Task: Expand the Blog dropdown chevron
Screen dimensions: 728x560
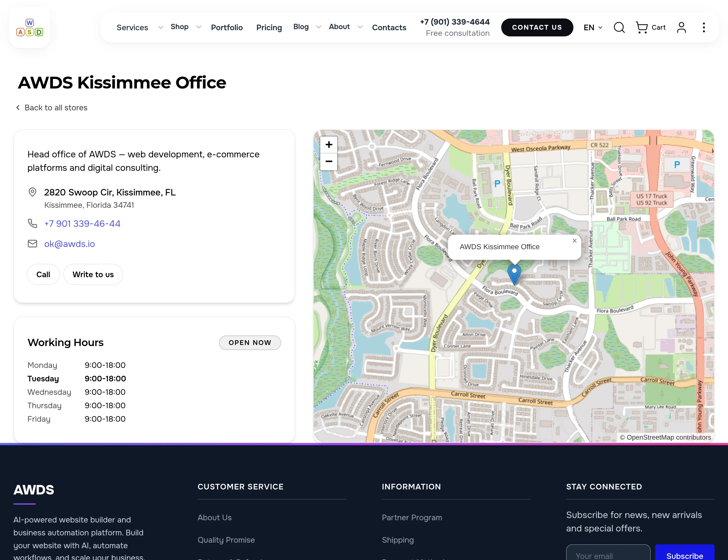Action: [318, 27]
